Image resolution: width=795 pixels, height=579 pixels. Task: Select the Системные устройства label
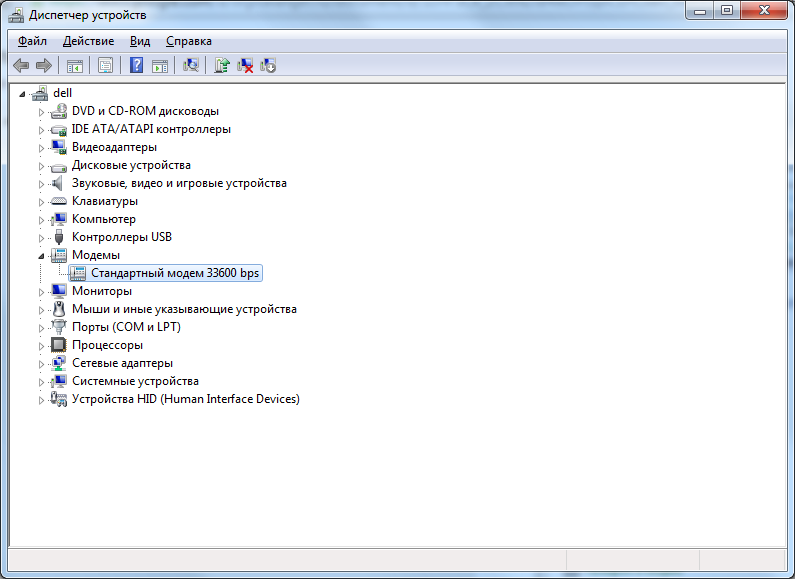135,381
